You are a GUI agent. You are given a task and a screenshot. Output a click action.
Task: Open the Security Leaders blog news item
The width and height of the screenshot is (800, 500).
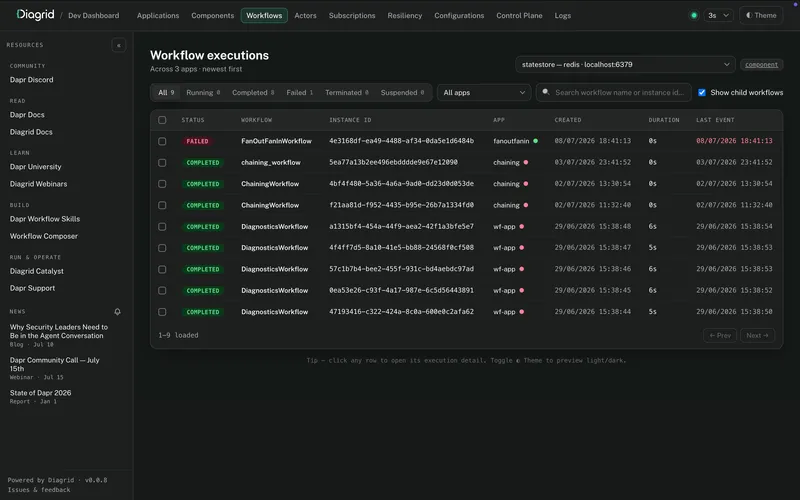click(59, 335)
